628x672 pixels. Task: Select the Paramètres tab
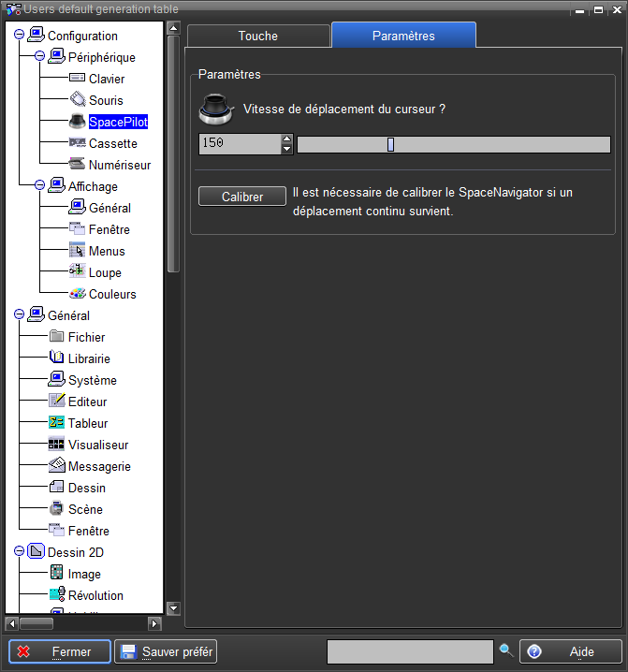(403, 36)
